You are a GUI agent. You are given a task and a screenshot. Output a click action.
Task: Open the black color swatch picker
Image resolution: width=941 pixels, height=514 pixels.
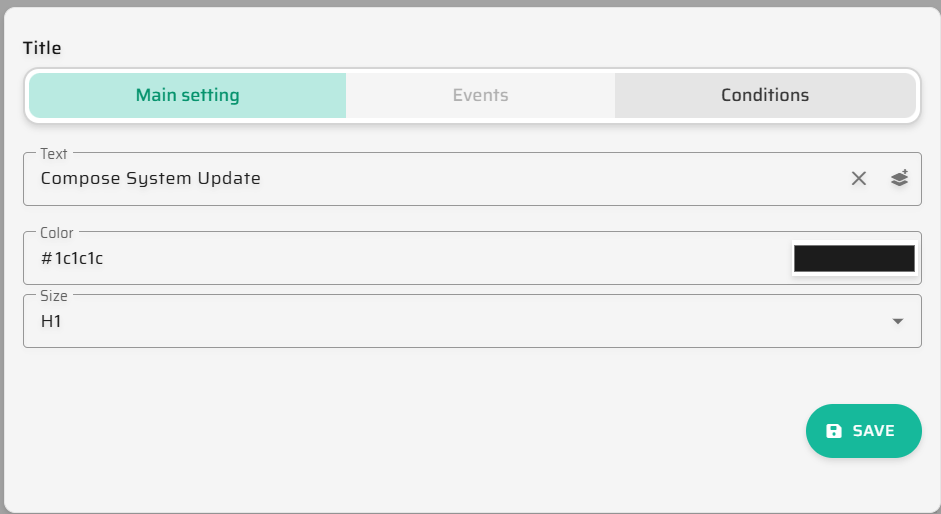point(853,259)
